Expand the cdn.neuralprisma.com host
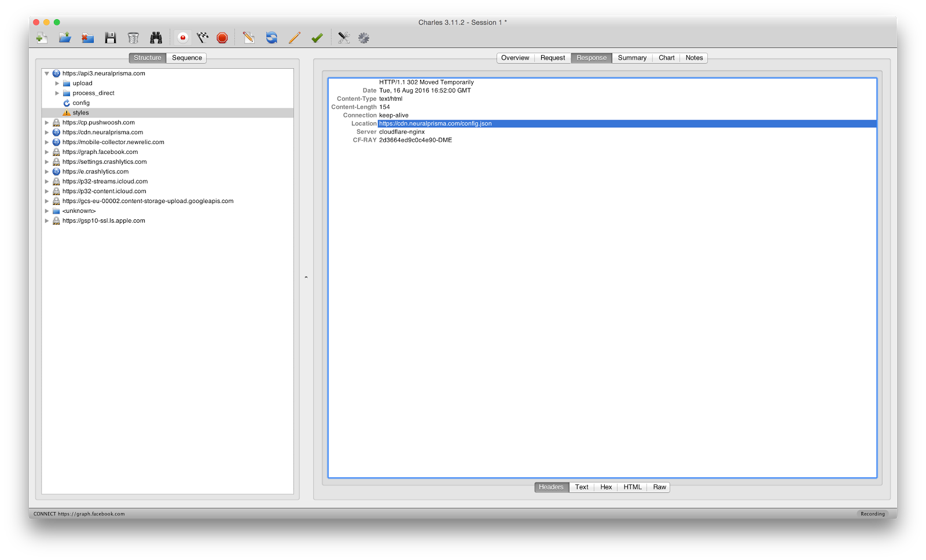The height and width of the screenshot is (560, 926). click(x=47, y=132)
